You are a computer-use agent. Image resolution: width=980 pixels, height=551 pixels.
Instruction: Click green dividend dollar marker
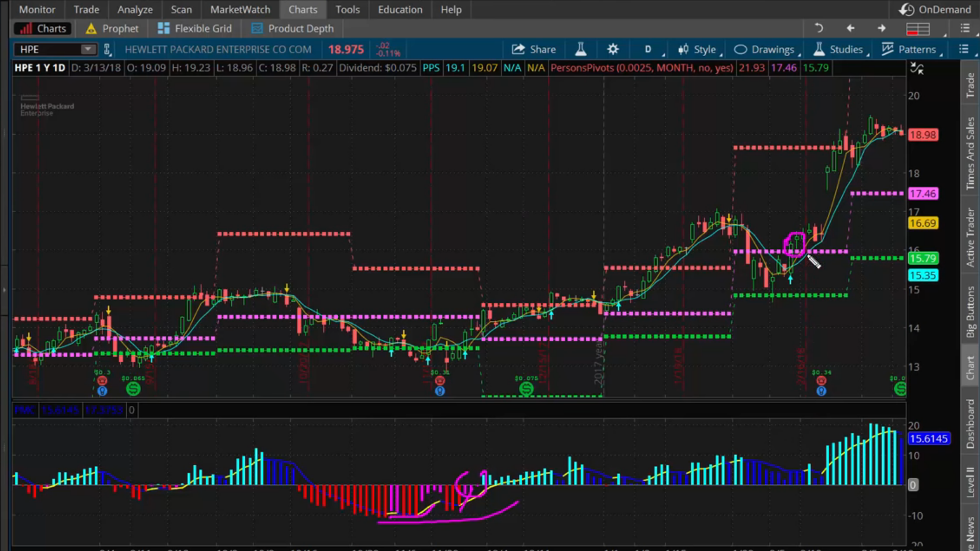pos(133,389)
